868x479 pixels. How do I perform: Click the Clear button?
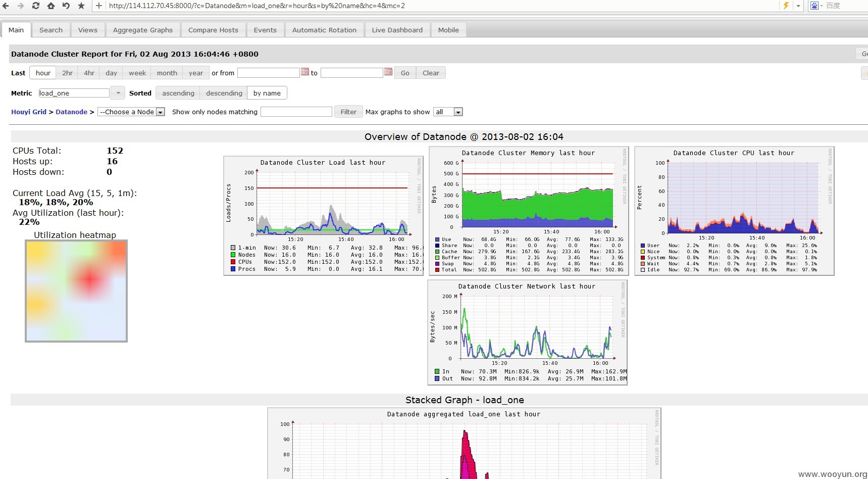pos(431,73)
